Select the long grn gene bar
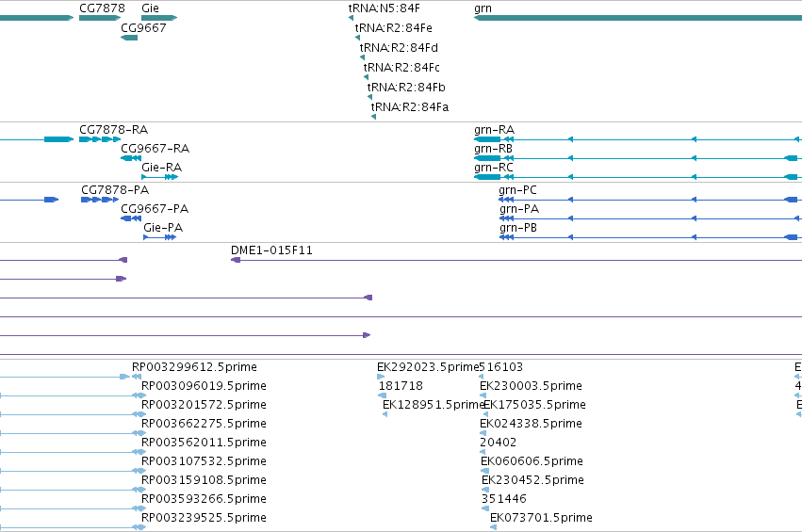This screenshot has width=802, height=532. pos(638,18)
